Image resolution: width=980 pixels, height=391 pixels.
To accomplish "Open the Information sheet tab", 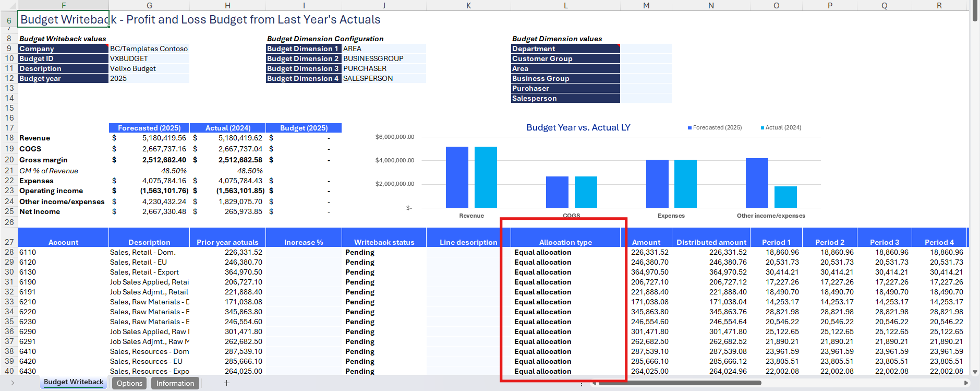I will [x=175, y=383].
